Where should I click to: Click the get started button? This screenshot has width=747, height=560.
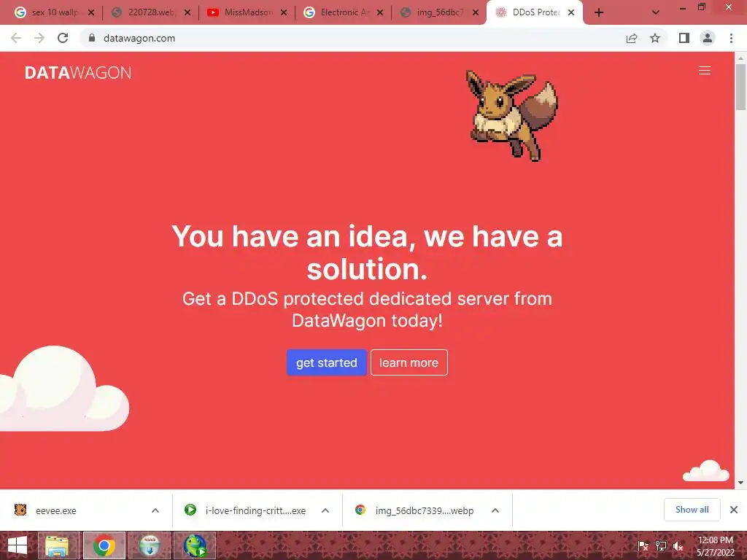(326, 362)
